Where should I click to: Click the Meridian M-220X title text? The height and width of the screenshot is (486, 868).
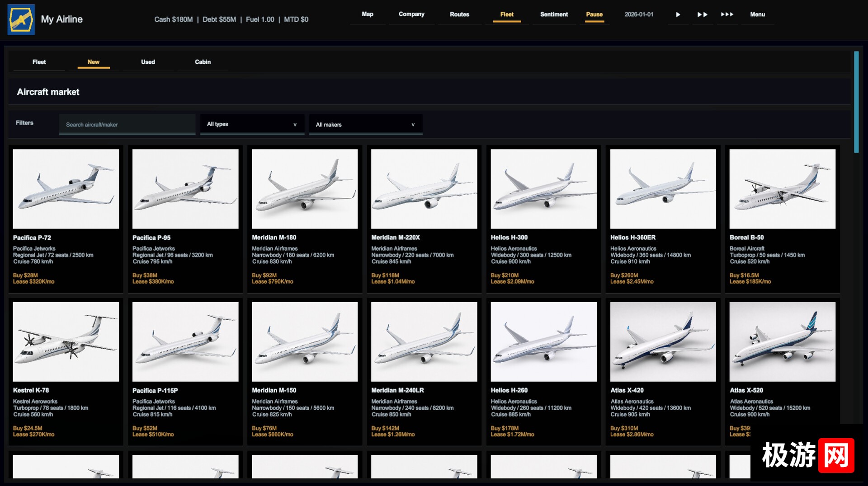(396, 238)
